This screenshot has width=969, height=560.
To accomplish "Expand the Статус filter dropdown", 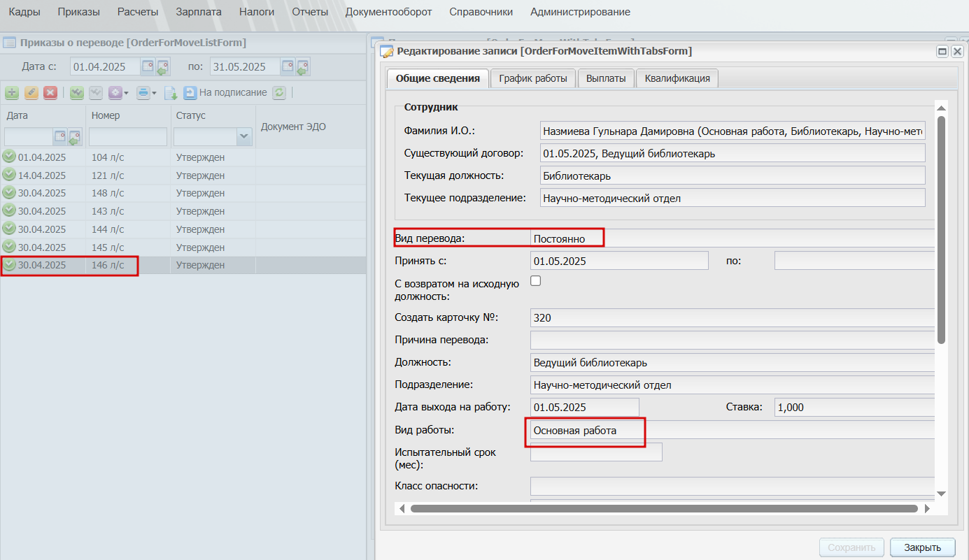I will [244, 136].
